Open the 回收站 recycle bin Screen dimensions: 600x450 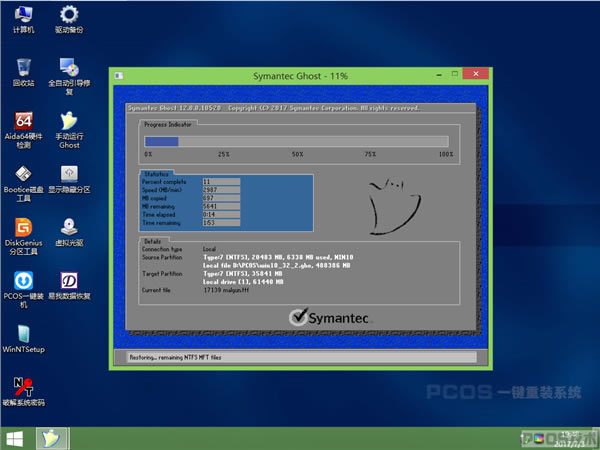(x=24, y=68)
